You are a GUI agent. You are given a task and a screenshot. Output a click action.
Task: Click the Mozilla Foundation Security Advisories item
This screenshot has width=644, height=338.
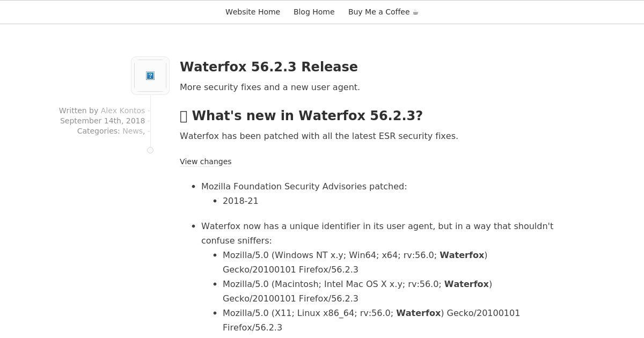tap(304, 186)
